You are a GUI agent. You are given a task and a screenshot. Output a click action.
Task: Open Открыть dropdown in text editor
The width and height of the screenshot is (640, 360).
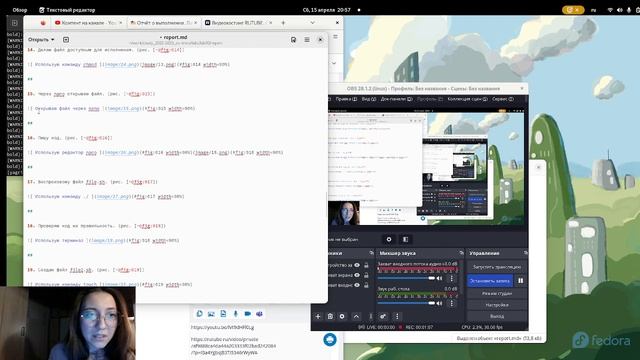point(41,40)
